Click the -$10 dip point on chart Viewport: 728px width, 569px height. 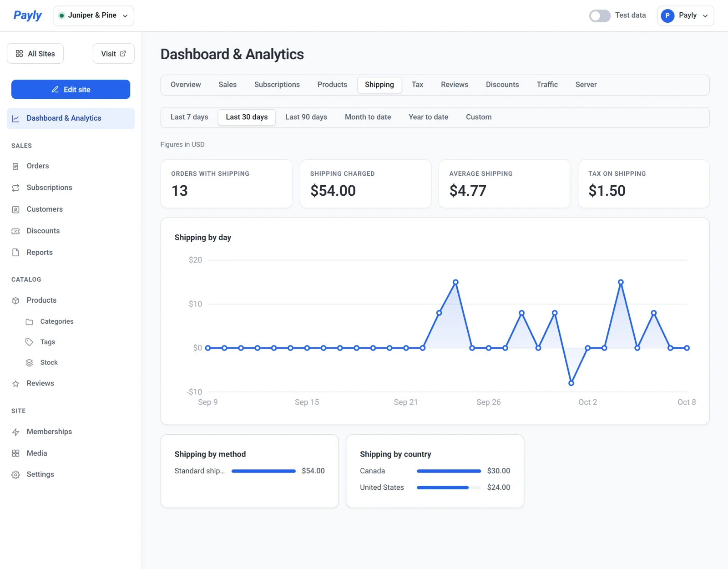coord(571,383)
